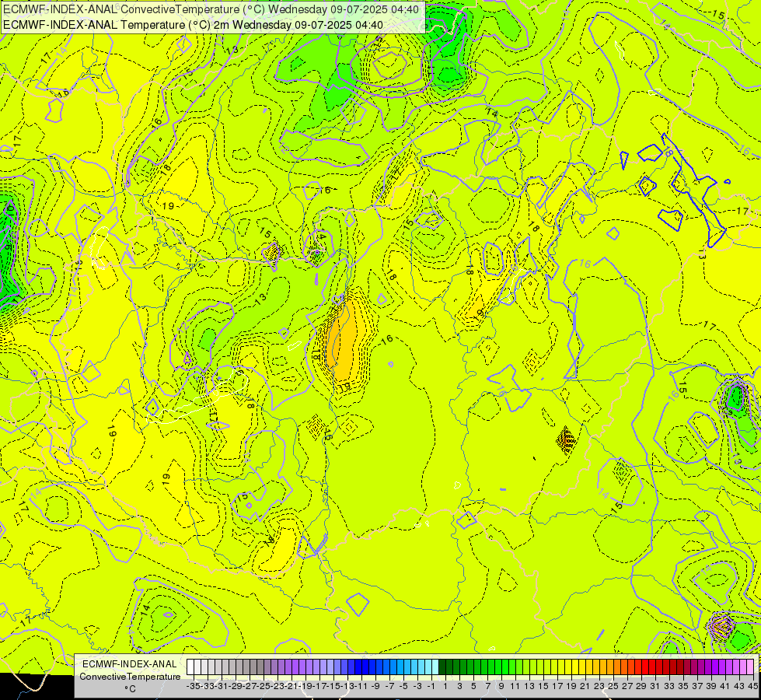Click the legend heading 'ECMWF-INDEX-ANAL'
The image size is (761, 700).
tap(130, 664)
